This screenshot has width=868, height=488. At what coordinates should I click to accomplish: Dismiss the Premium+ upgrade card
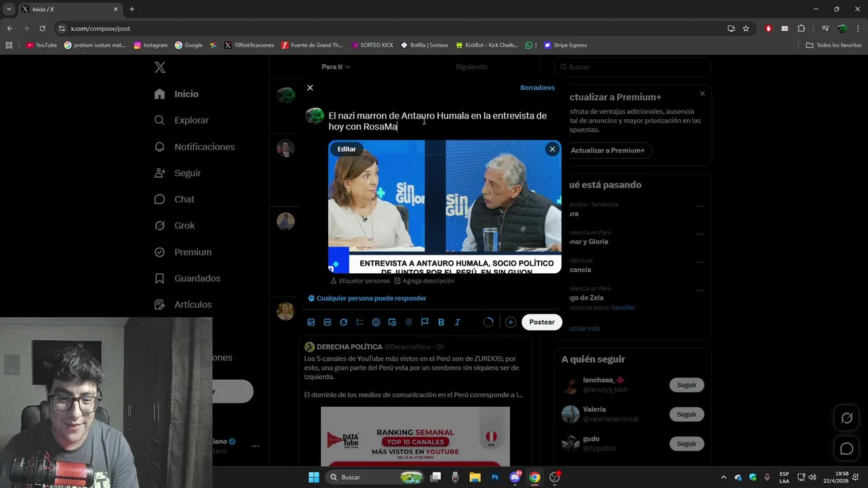tap(703, 94)
